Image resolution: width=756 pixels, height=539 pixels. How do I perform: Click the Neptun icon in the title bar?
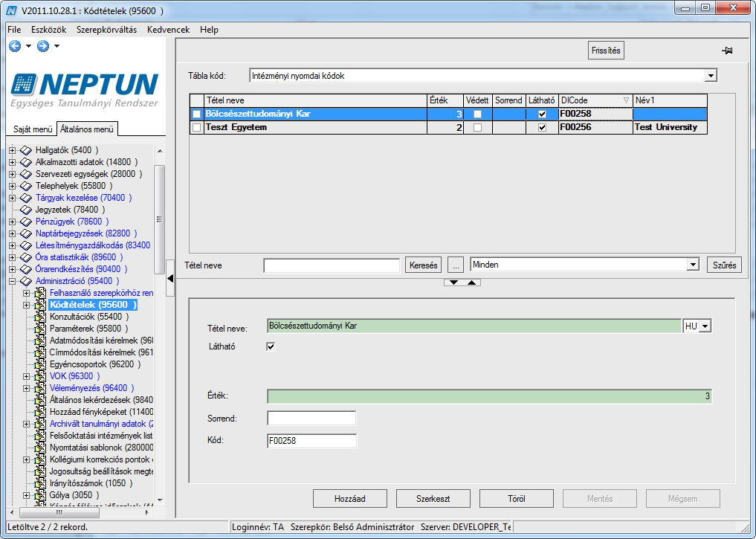pos(12,10)
